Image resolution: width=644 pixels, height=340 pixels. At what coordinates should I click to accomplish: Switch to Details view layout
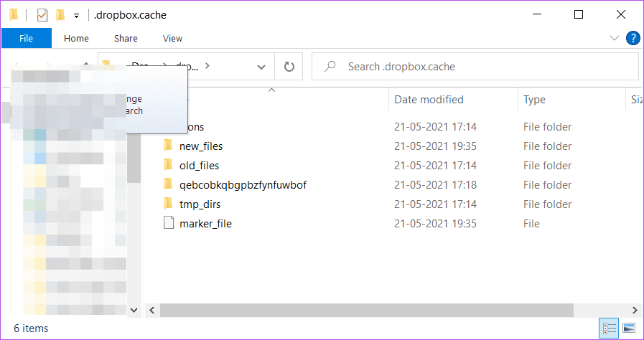pyautogui.click(x=609, y=329)
